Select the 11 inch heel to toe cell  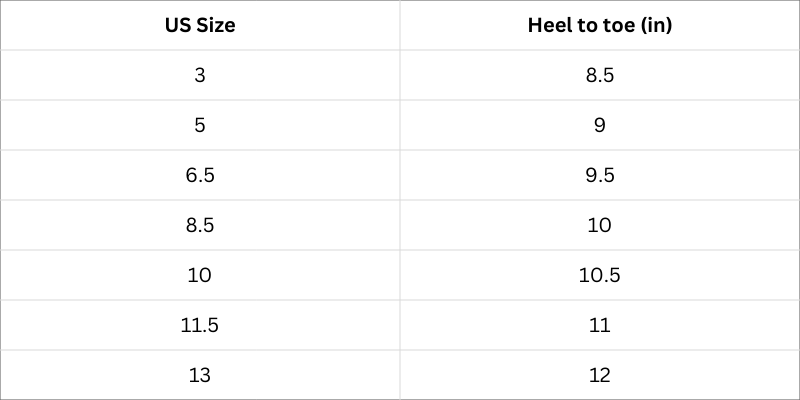[600, 325]
